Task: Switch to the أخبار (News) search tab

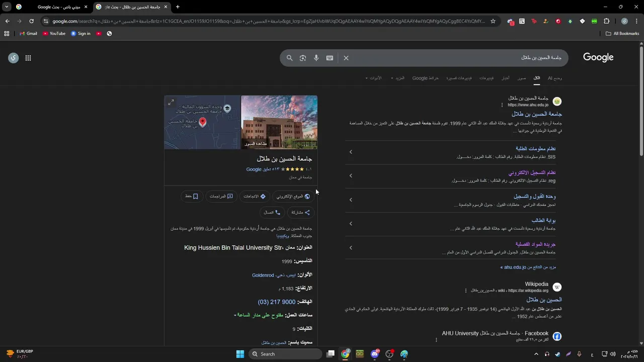Action: tap(506, 78)
